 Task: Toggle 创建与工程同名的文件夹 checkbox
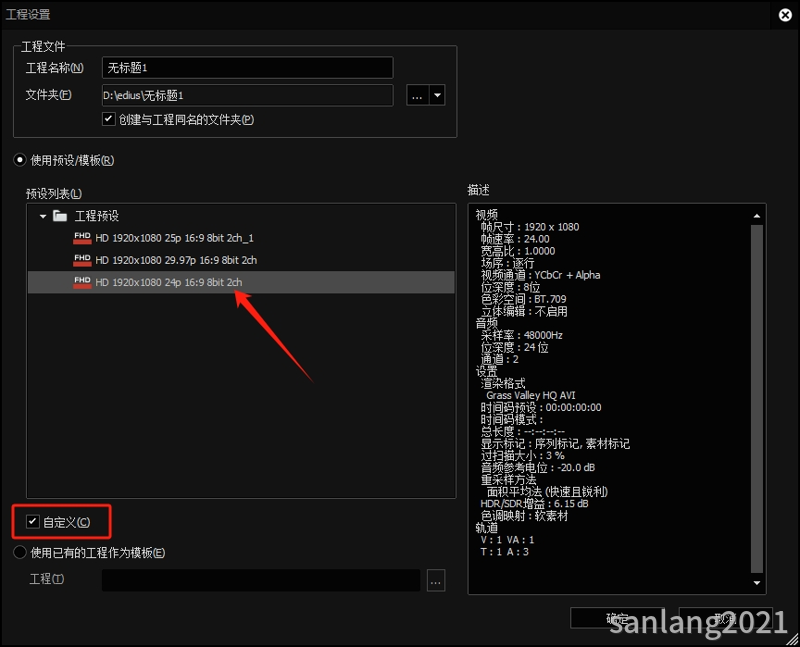tap(109, 119)
